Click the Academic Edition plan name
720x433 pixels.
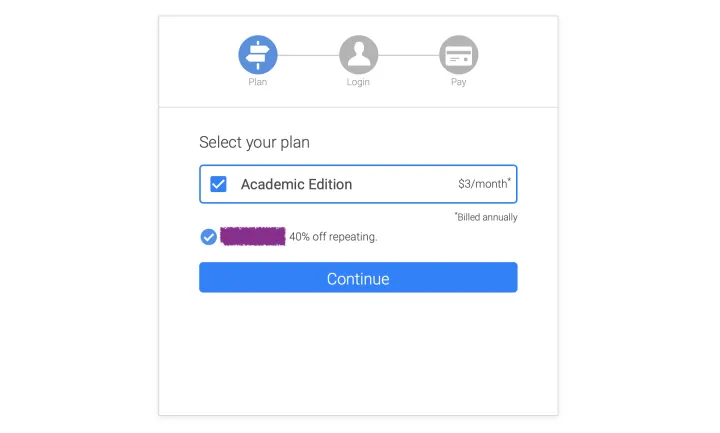[x=296, y=184]
